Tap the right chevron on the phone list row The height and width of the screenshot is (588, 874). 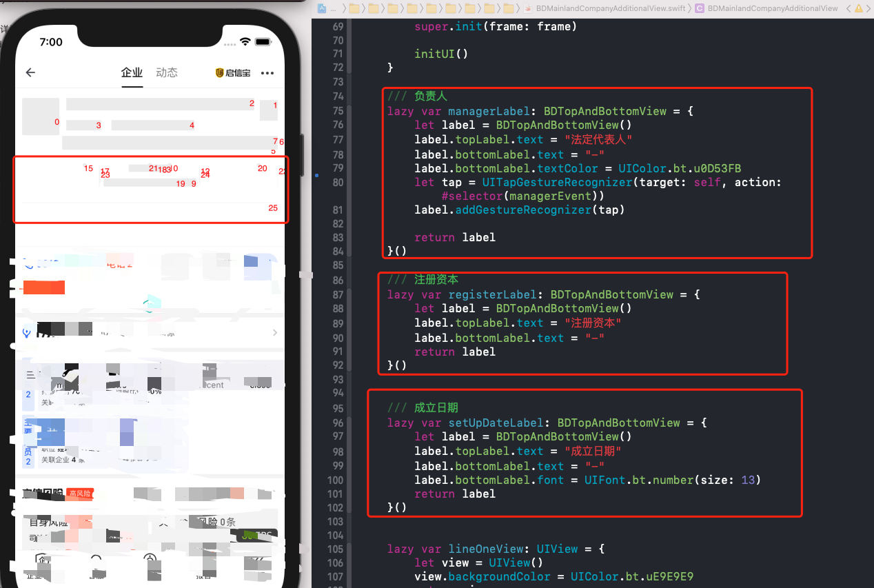(275, 333)
